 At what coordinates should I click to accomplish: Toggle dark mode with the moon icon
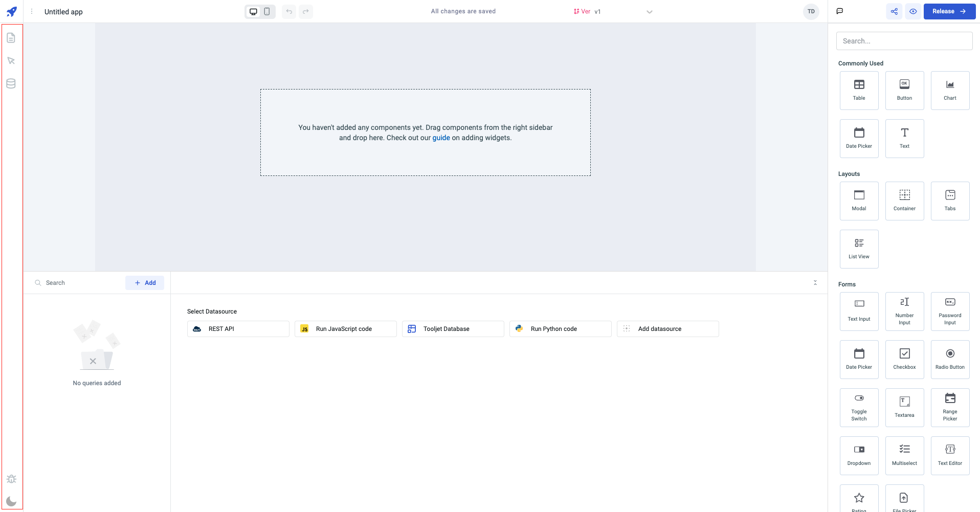click(11, 501)
